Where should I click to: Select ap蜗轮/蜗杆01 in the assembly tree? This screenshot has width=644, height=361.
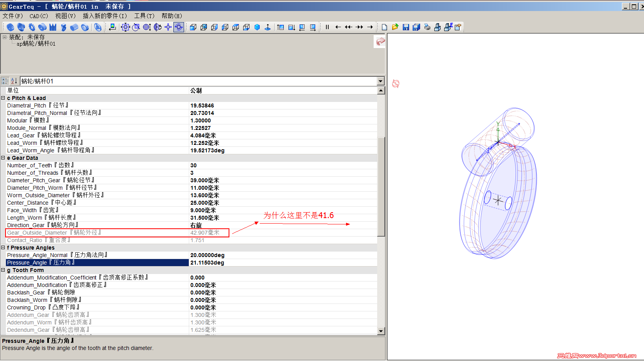click(x=36, y=44)
